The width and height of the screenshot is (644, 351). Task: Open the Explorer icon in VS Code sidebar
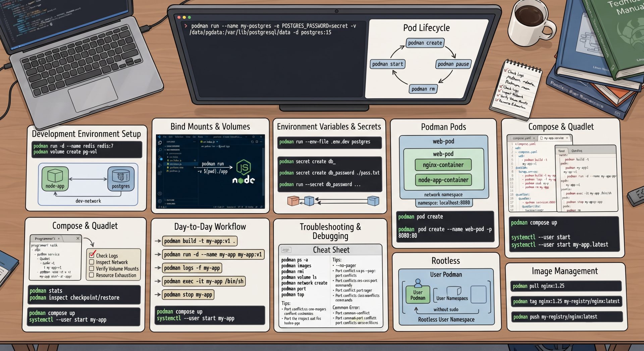(160, 143)
